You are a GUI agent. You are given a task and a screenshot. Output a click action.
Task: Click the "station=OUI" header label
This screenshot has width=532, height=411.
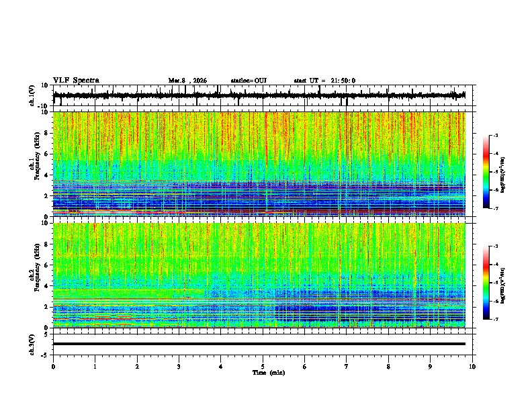coord(249,81)
